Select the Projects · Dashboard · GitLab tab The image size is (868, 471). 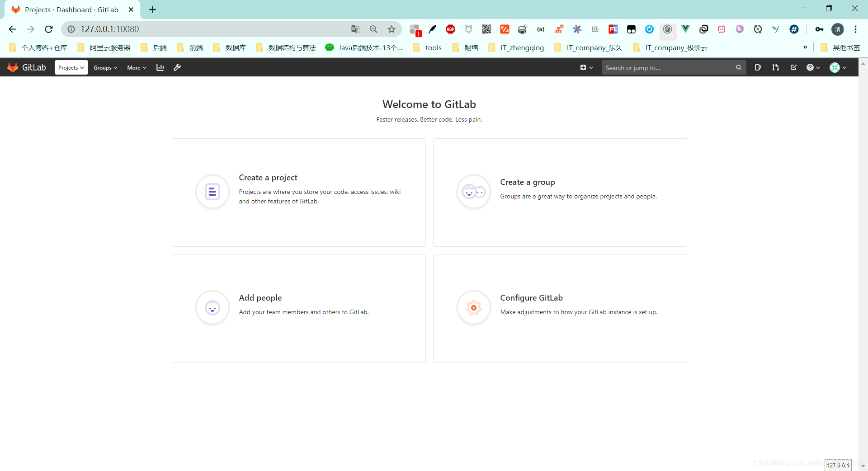[72, 9]
